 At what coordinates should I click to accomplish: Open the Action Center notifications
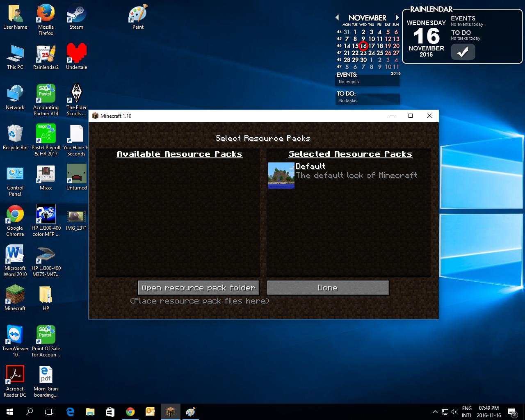coord(512,412)
